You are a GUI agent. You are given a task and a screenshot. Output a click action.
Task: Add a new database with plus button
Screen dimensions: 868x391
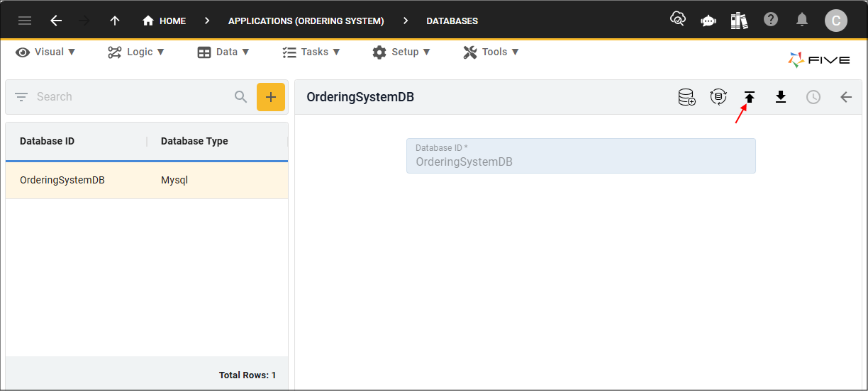coord(271,97)
